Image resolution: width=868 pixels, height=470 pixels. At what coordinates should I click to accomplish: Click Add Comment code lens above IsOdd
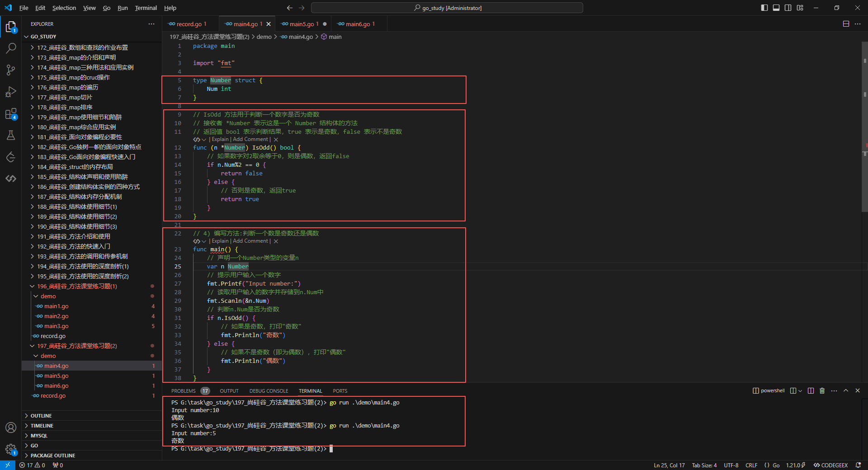(250, 140)
